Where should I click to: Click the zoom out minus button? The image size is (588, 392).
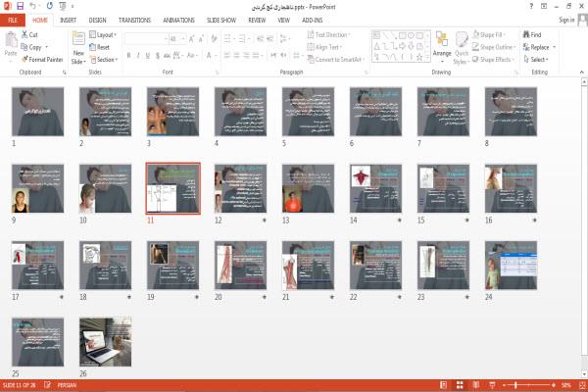(504, 385)
